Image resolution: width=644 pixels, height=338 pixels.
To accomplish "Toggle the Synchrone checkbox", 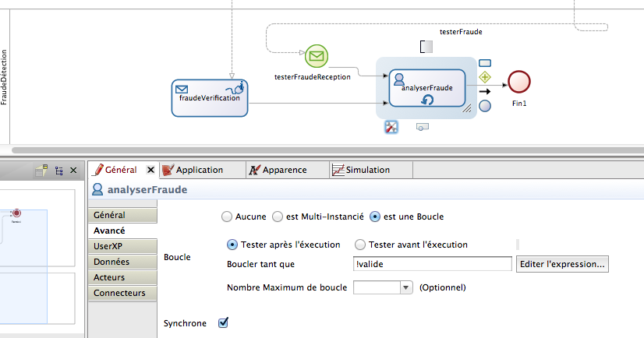I will [224, 322].
